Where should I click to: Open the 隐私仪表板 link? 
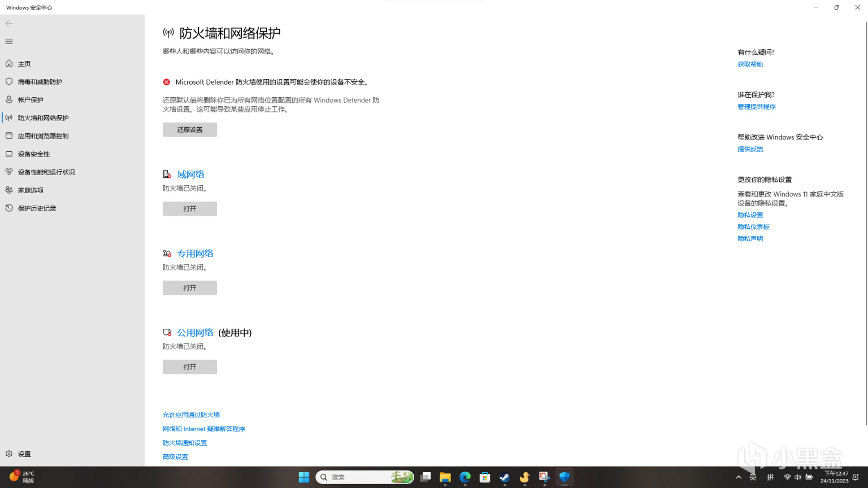pyautogui.click(x=753, y=227)
